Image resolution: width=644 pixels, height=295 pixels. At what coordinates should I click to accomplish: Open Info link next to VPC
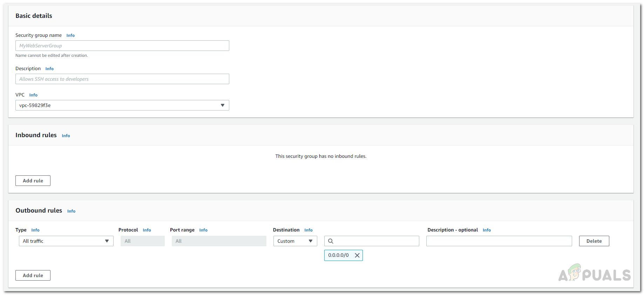[x=33, y=95]
